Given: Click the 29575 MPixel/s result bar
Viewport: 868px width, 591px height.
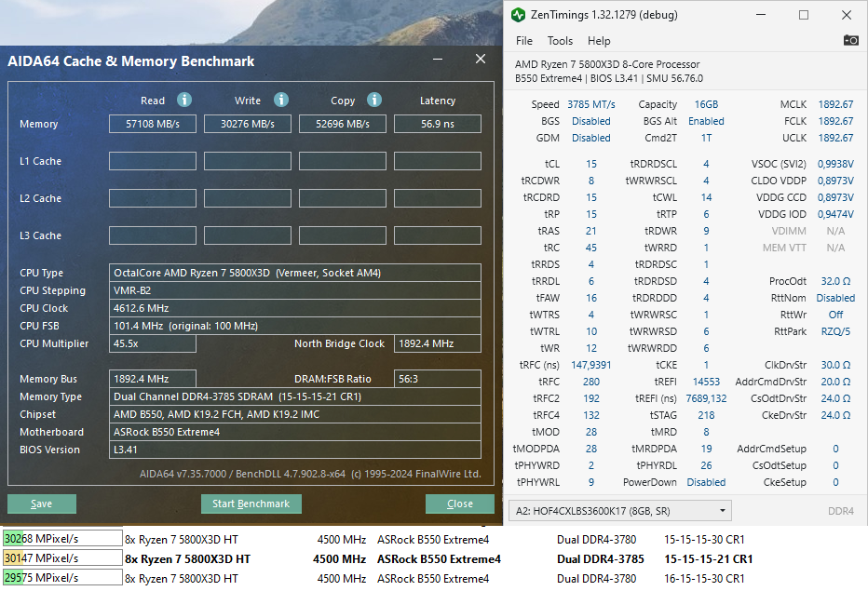Looking at the screenshot, I should (62, 578).
